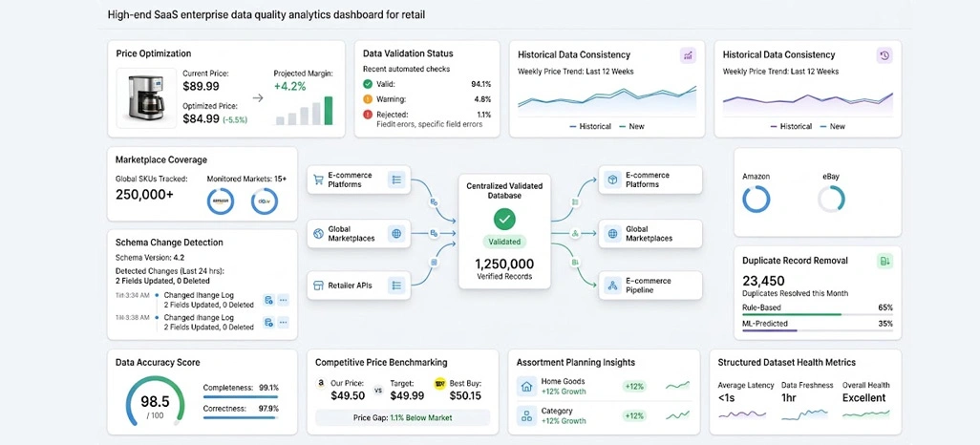Click the coffee maker product thumbnail
This screenshot has width=980, height=445.
click(x=145, y=98)
